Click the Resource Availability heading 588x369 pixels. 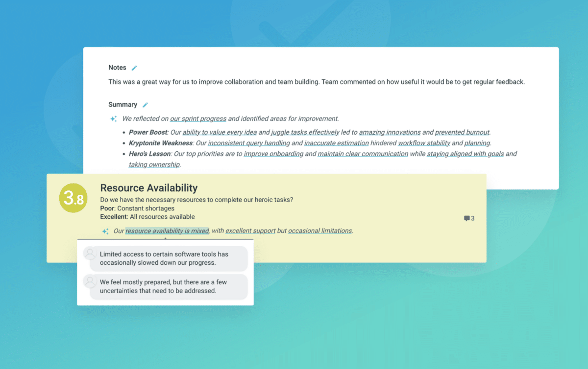149,188
